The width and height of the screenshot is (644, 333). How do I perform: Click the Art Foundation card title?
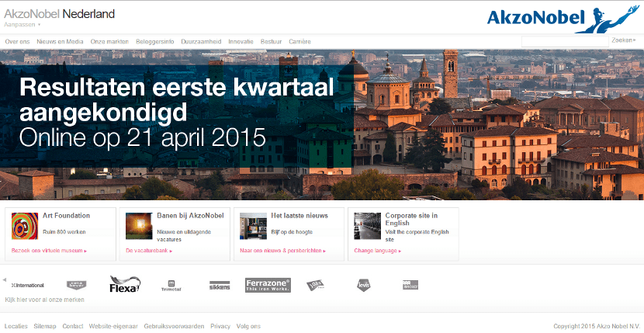[66, 216]
